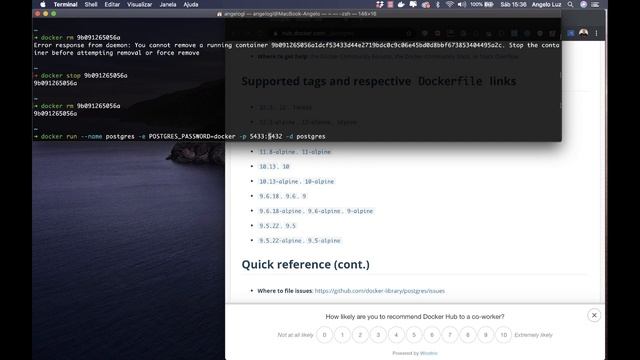Open the browser three-dot menu
The width and height of the screenshot is (640, 360).
point(596,33)
